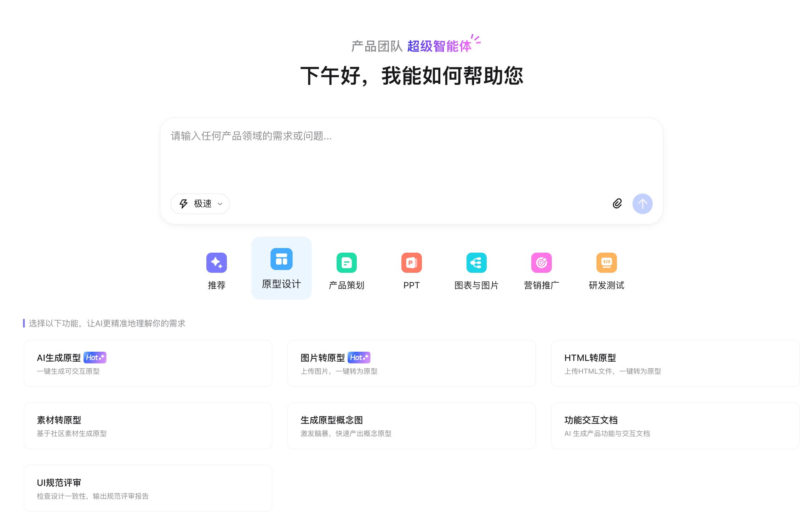
Task: Select the 营销推广 category icon
Action: coord(541,263)
